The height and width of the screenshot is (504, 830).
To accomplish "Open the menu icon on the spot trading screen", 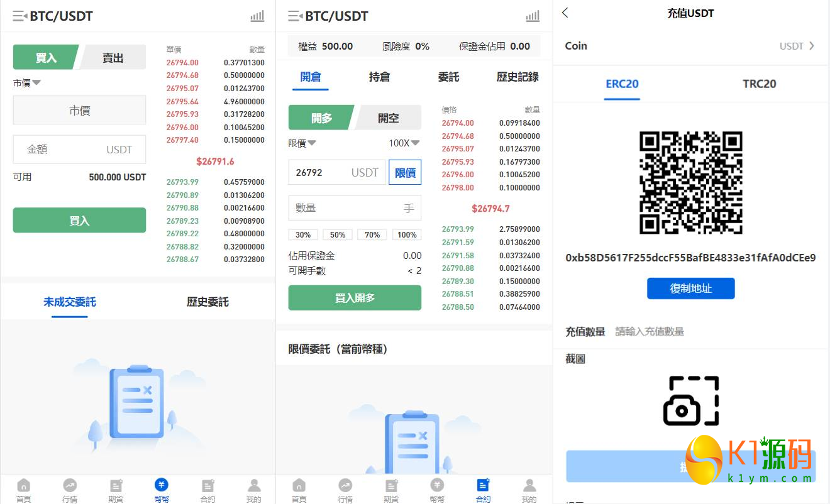I will point(20,16).
